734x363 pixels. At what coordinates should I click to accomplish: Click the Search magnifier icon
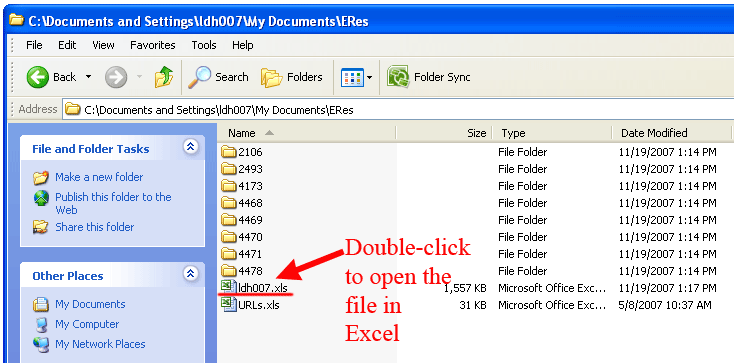pos(199,77)
